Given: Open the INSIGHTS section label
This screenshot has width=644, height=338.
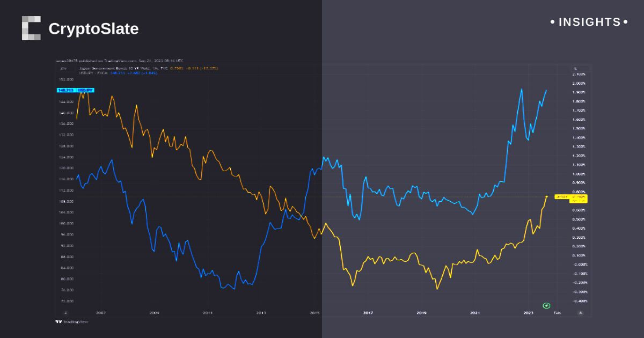Looking at the screenshot, I should coord(589,22).
